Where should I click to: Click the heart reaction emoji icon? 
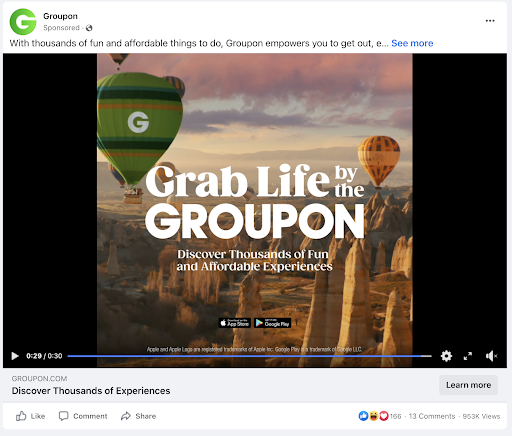pos(384,416)
